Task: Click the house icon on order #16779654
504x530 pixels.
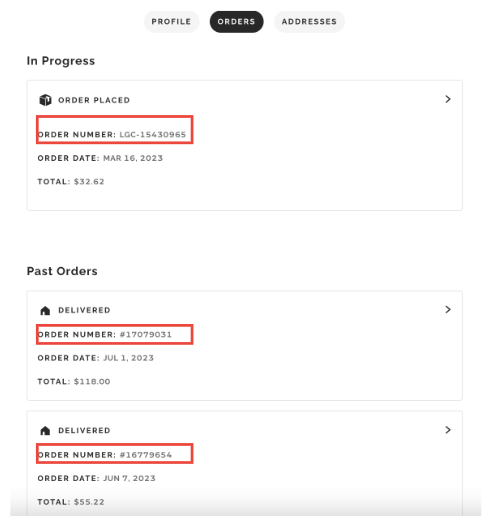Action: [x=45, y=430]
